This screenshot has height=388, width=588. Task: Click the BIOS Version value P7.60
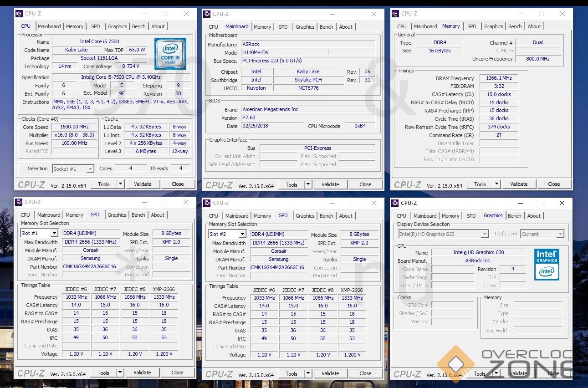308,117
